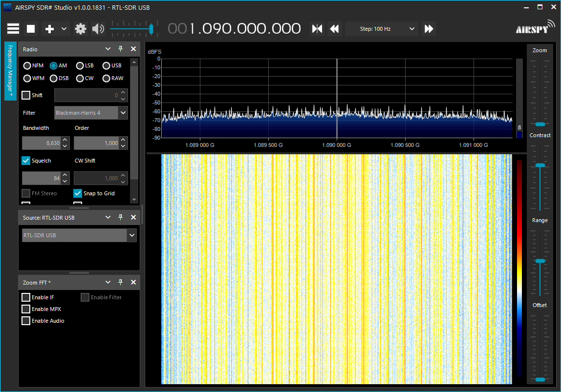Open the Blackman-Harris 4 filter dropdown
561x392 pixels.
[x=91, y=113]
